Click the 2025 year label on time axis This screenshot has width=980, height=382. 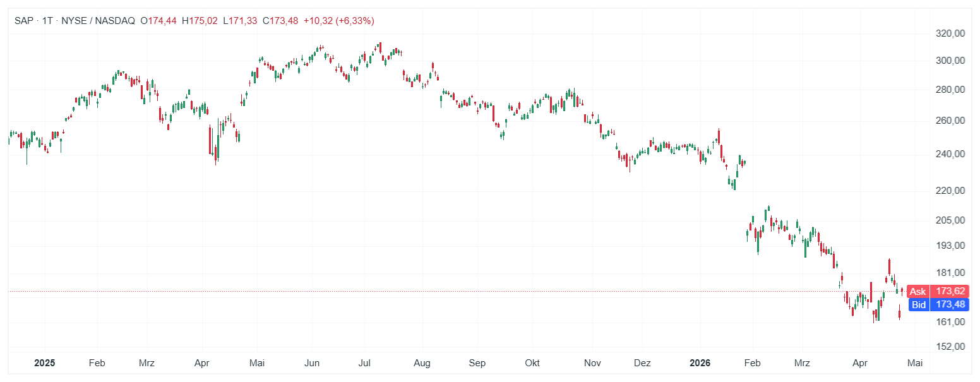(45, 363)
